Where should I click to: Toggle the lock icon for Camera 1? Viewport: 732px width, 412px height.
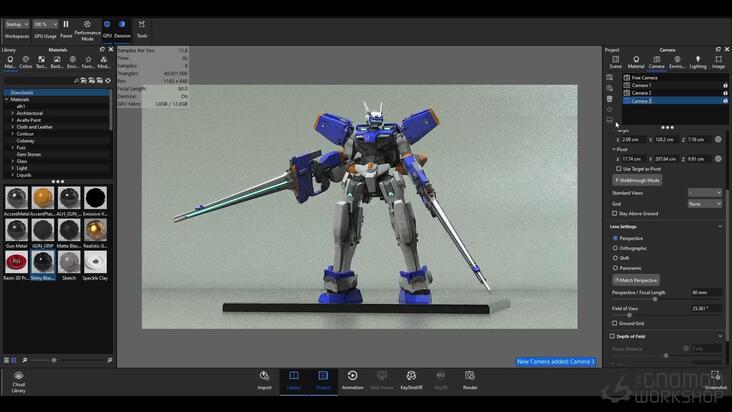725,85
